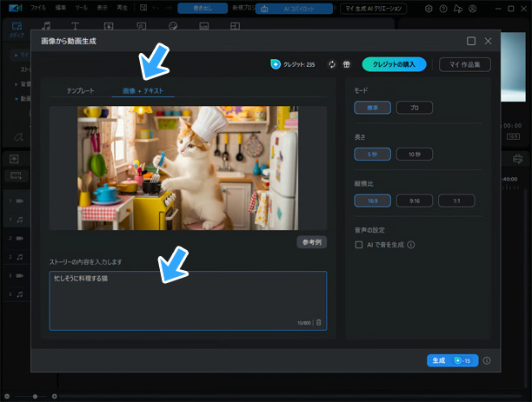Select audio track 1 note icon
Viewport: 532px width, 402px height.
tap(20, 220)
